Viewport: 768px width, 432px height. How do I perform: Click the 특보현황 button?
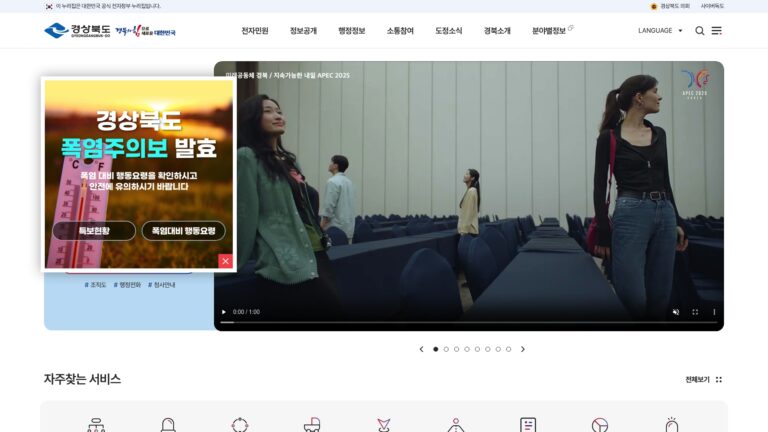tap(94, 231)
